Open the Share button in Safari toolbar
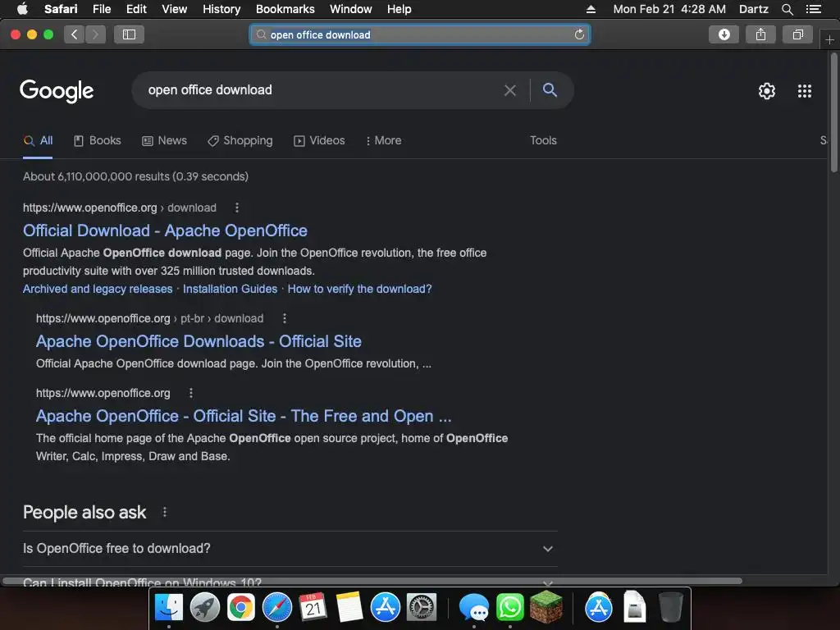Screen dimensions: 840x630 click(x=760, y=34)
